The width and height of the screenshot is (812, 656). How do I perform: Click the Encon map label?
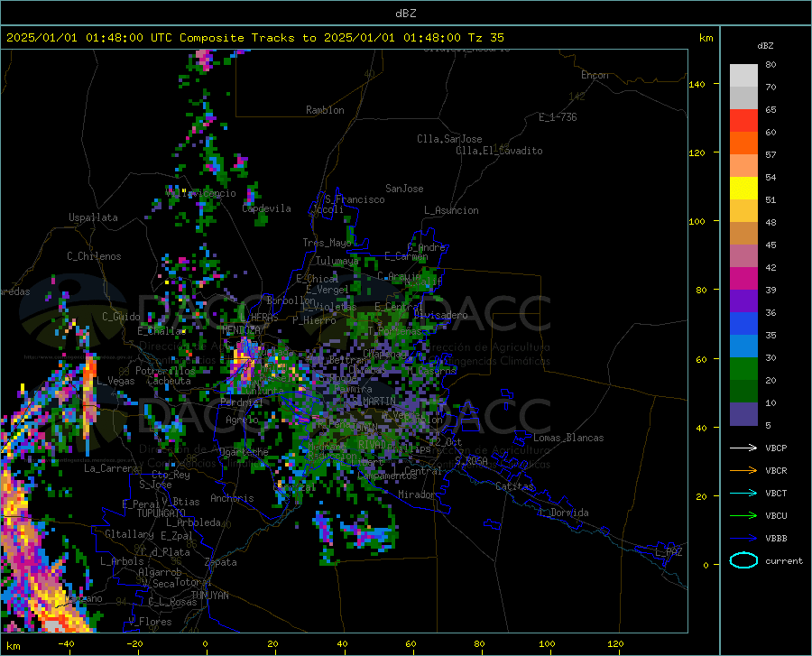[595, 75]
